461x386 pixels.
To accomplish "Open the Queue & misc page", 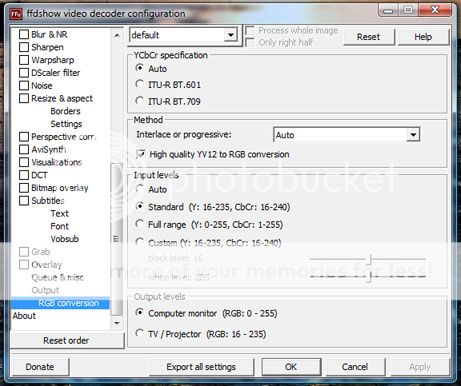I will point(57,277).
